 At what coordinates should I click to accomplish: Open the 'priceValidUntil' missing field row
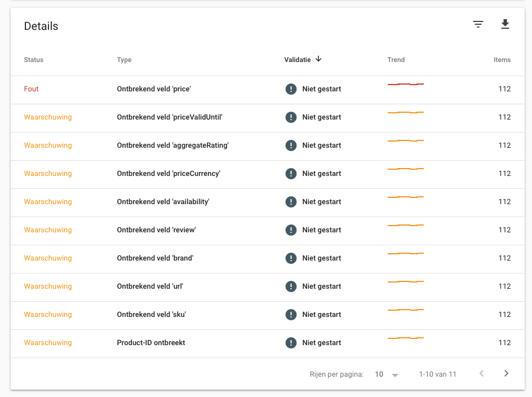(x=267, y=117)
